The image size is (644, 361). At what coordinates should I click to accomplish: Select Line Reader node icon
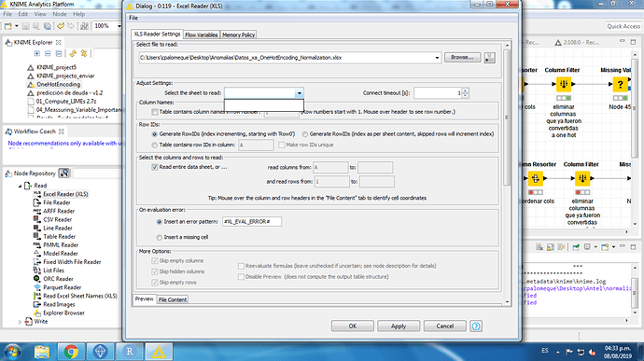point(36,228)
